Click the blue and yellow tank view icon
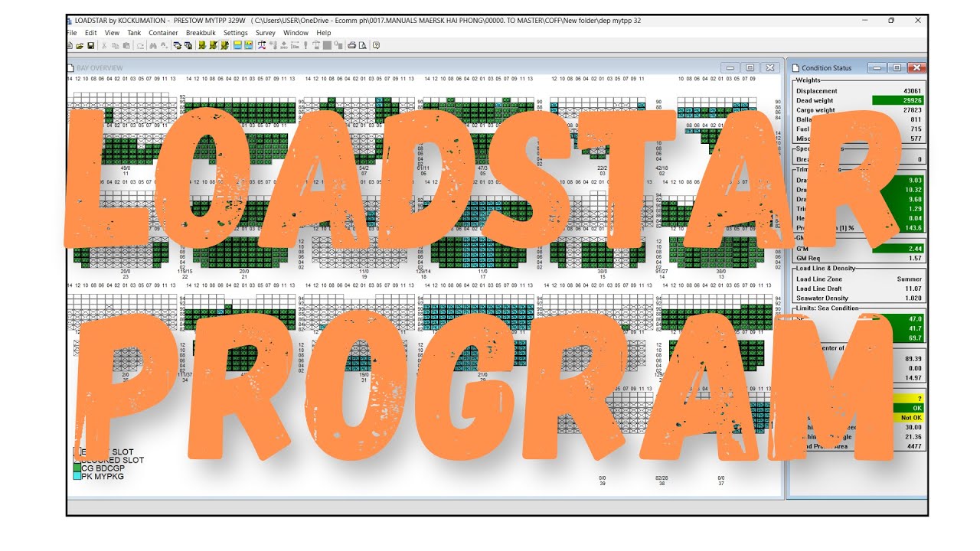This screenshot has height=551, width=980. click(x=237, y=46)
